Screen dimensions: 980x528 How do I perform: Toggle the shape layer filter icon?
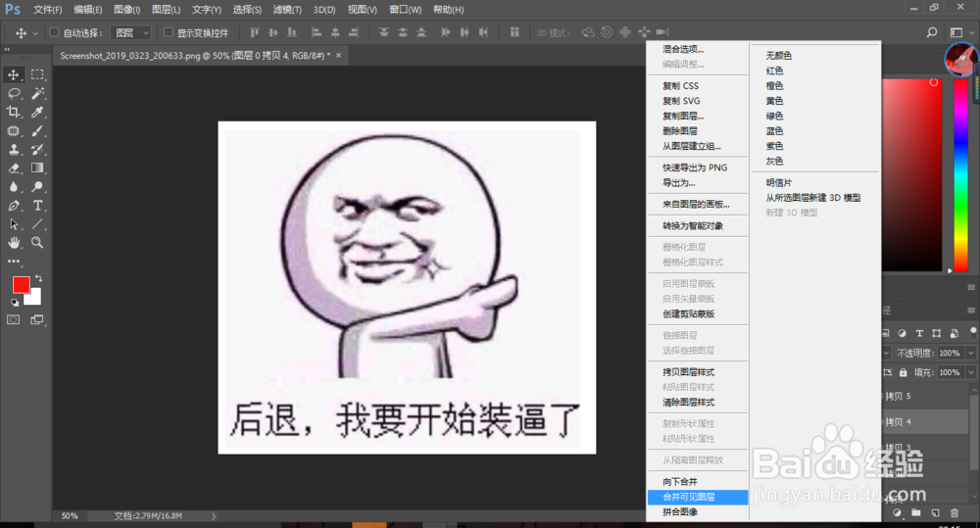pos(936,334)
